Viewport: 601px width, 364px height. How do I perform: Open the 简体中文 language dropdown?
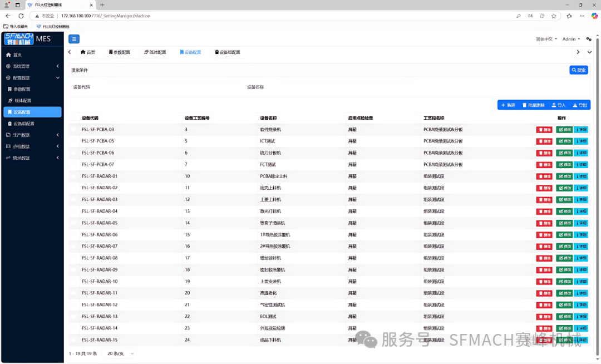click(545, 39)
